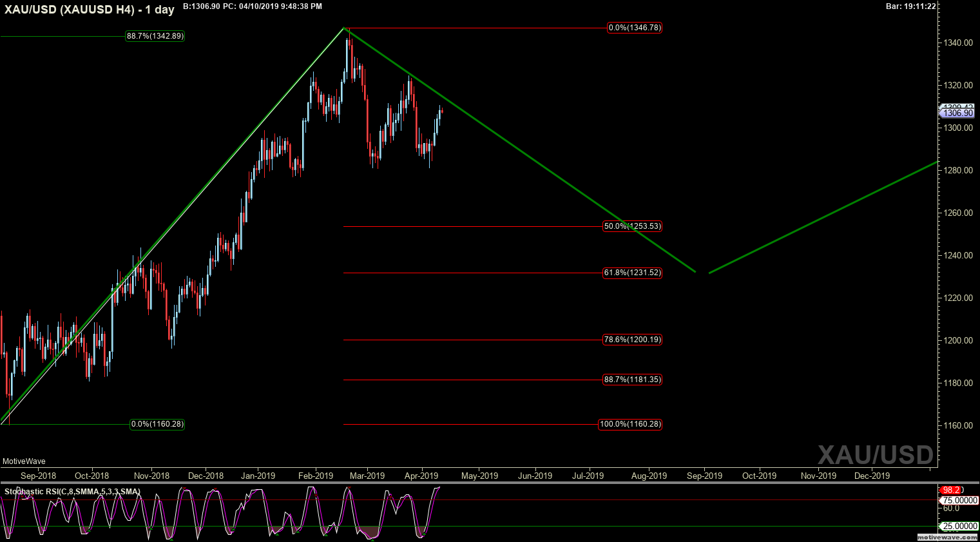Select the Stochastic RSI indicator label
Viewport: 980px width, 542px height.
(72, 492)
